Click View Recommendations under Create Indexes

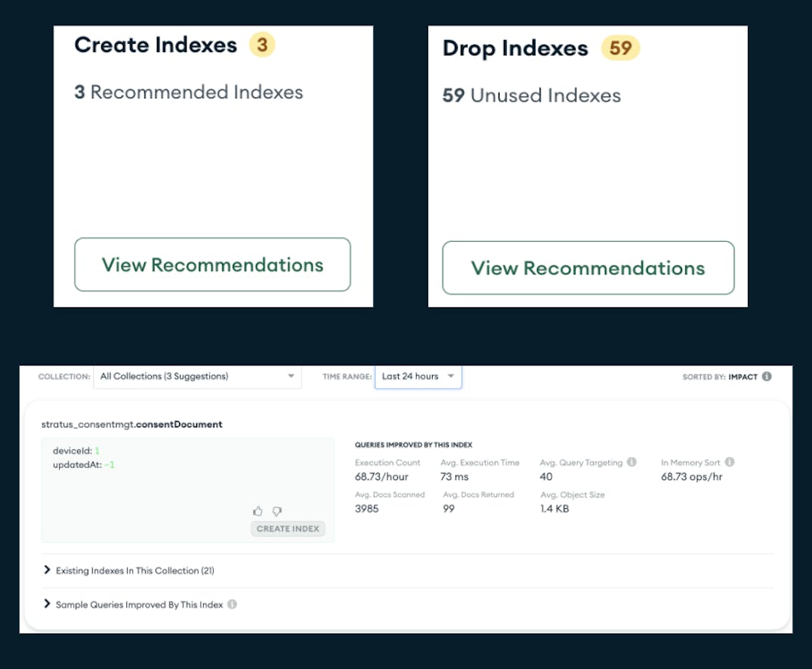click(212, 265)
